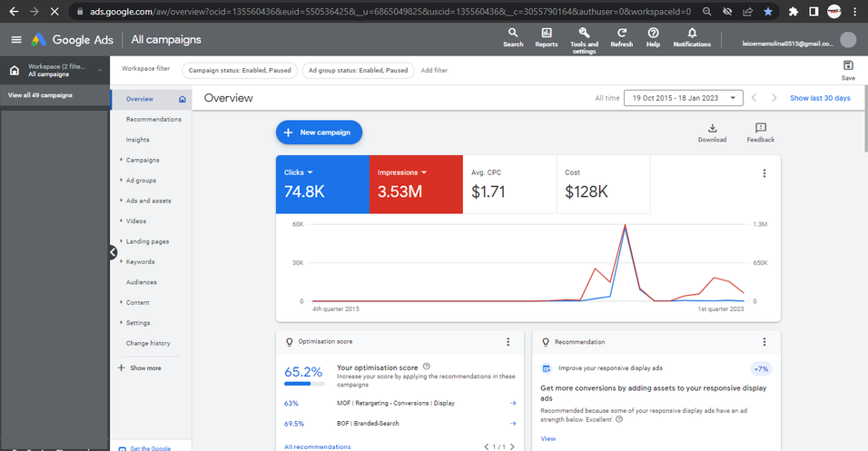Click the New campaign button

tap(319, 132)
